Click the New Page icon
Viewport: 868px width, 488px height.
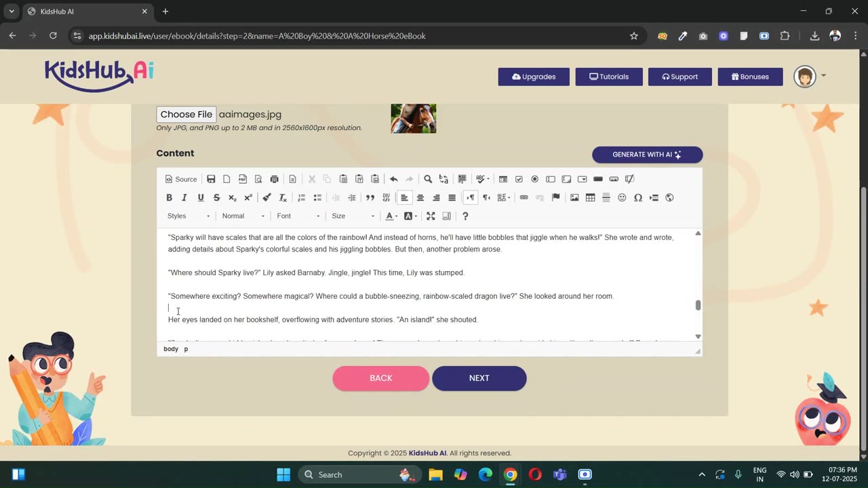pos(226,179)
